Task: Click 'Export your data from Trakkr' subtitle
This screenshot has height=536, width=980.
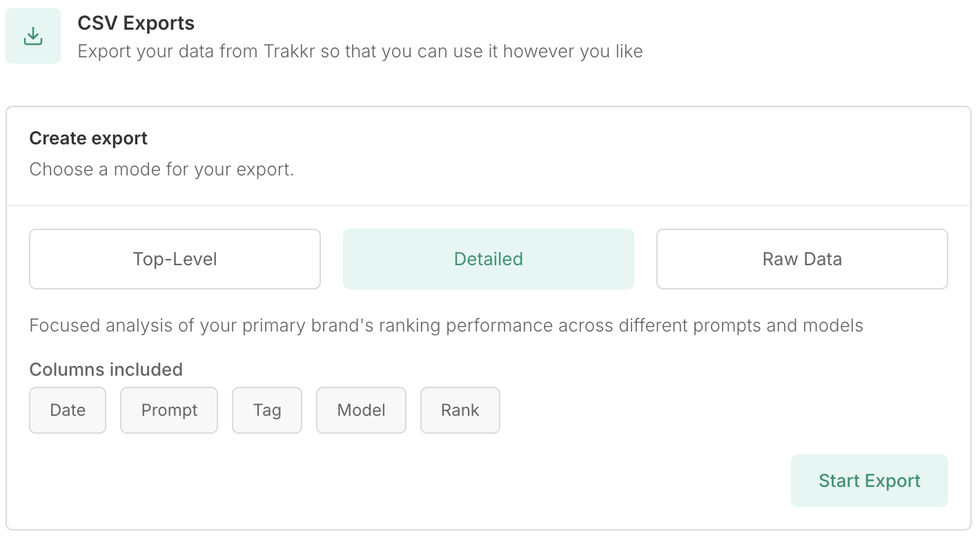Action: [x=360, y=51]
